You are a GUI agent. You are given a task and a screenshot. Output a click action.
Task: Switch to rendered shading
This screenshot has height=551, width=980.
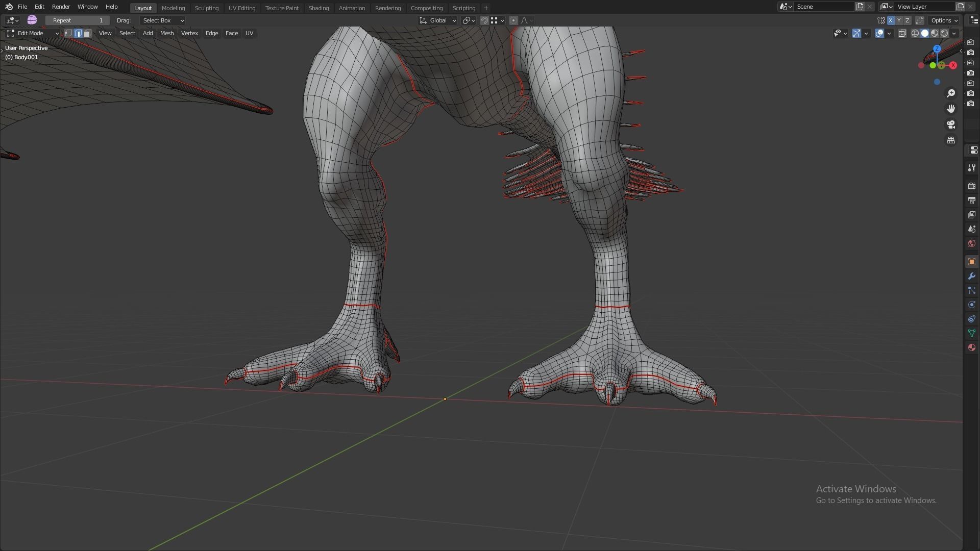[944, 33]
